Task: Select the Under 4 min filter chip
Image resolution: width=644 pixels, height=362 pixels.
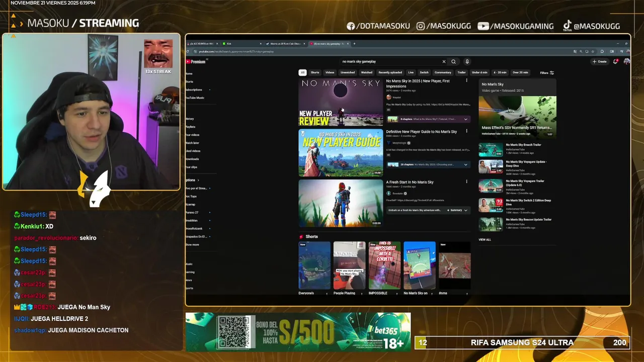Action: [479, 72]
